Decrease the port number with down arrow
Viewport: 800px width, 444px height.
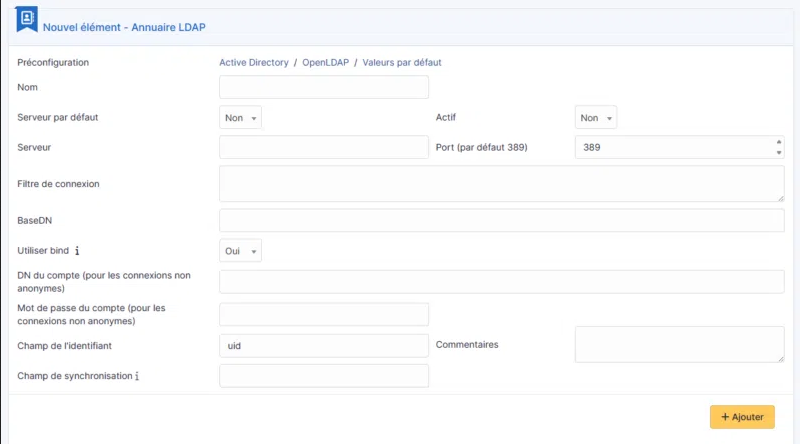tap(779, 152)
